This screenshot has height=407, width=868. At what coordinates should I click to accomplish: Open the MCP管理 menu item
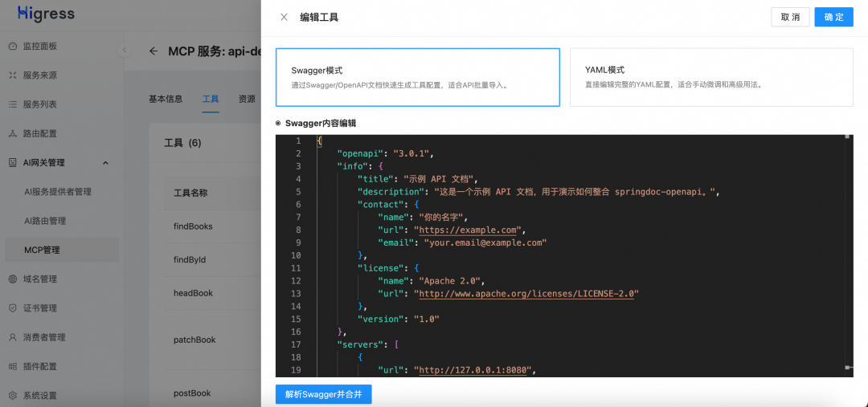click(x=42, y=250)
